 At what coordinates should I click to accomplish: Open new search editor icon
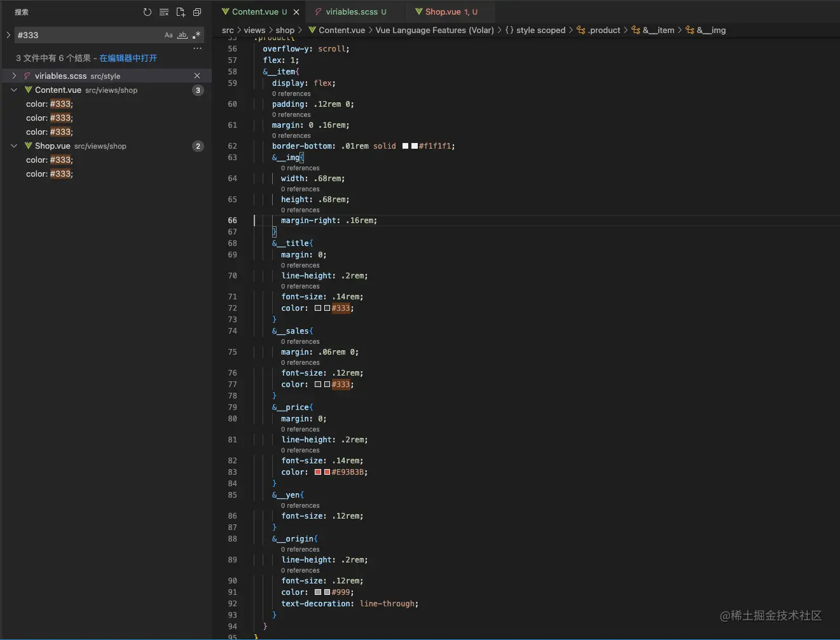point(181,12)
